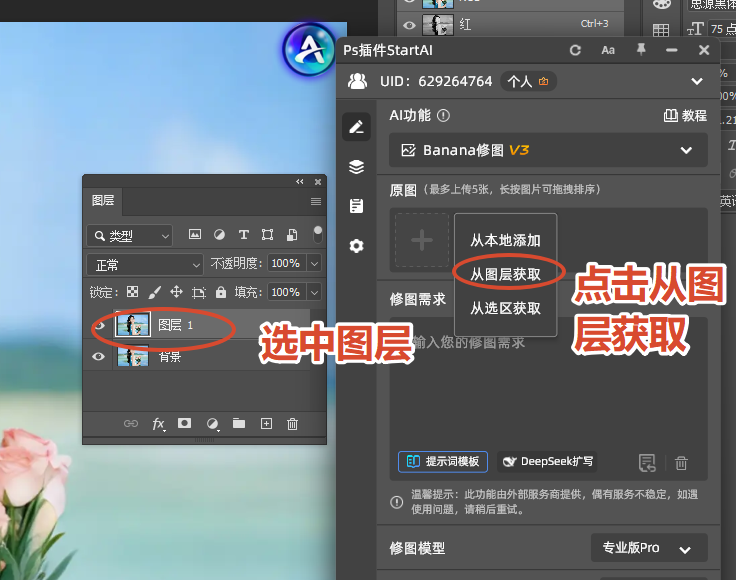The height and width of the screenshot is (580, 736).
Task: Open the StartAI floating round logo
Action: (x=309, y=50)
